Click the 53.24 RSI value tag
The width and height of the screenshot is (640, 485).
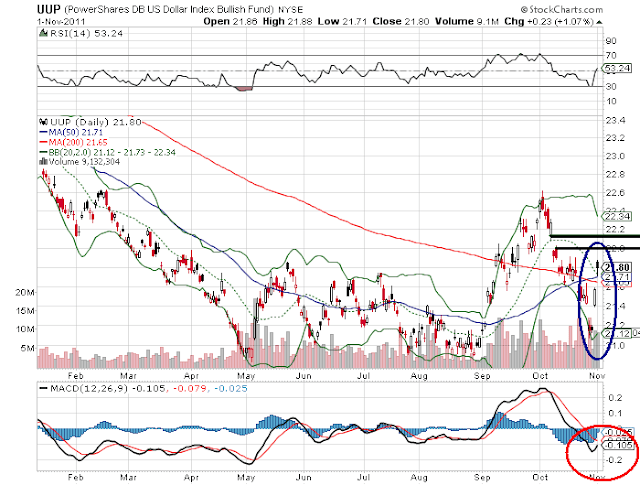point(617,68)
